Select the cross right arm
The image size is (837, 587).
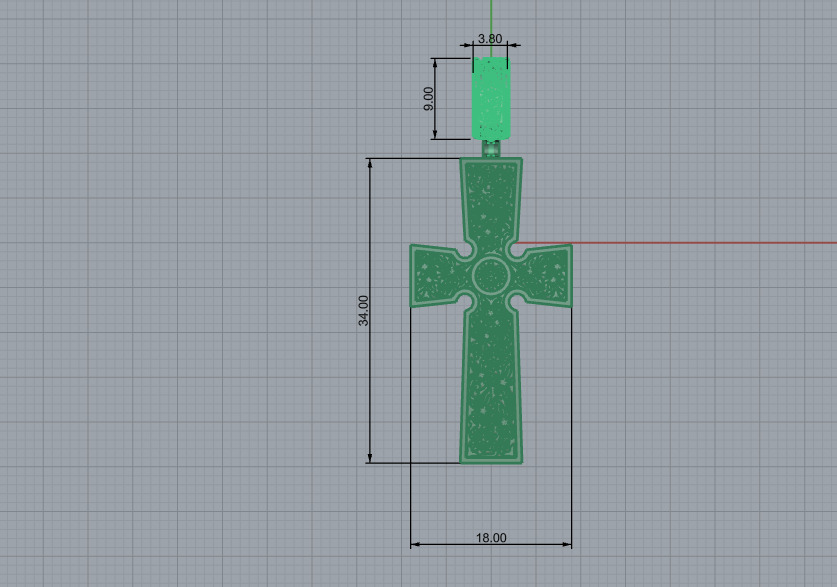(x=542, y=276)
